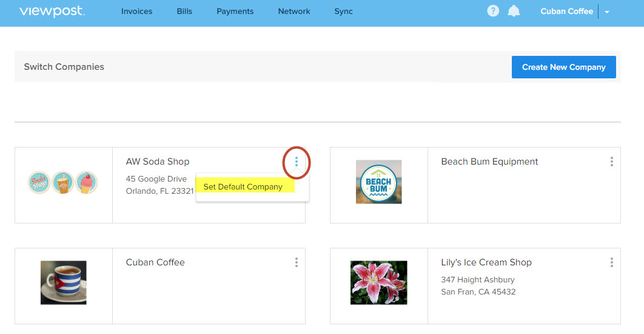Viewport: 644px width, 334px height.
Task: Click the Orlando, FL 23321 text
Action: [159, 191]
